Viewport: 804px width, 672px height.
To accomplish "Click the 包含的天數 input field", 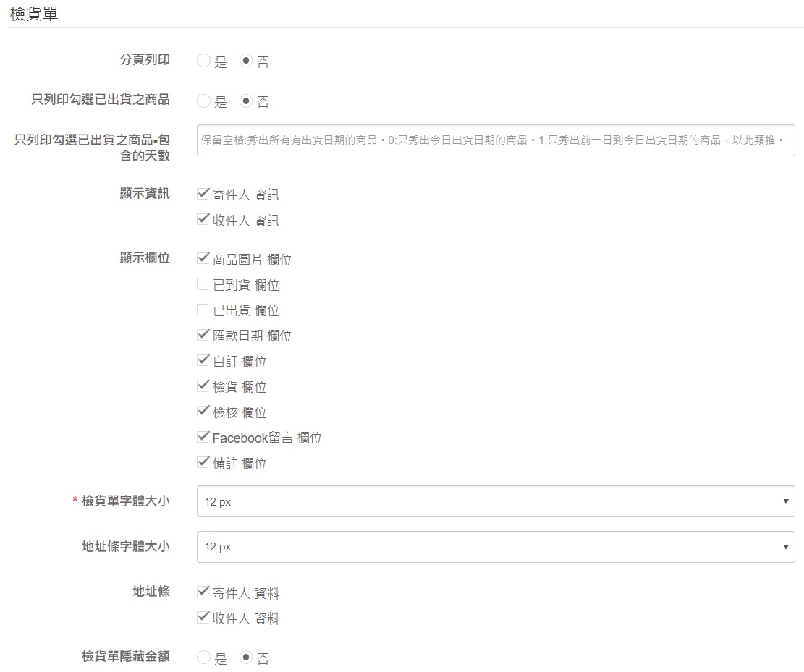I will click(495, 140).
